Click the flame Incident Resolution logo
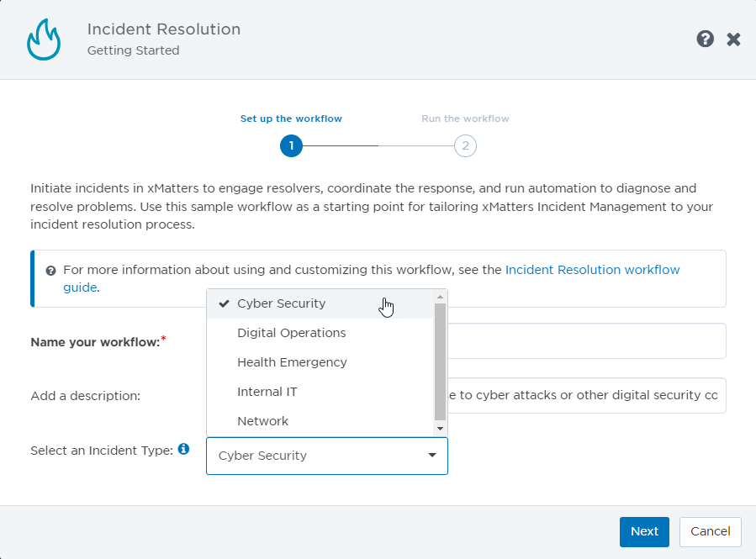756x559 pixels. coord(44,40)
